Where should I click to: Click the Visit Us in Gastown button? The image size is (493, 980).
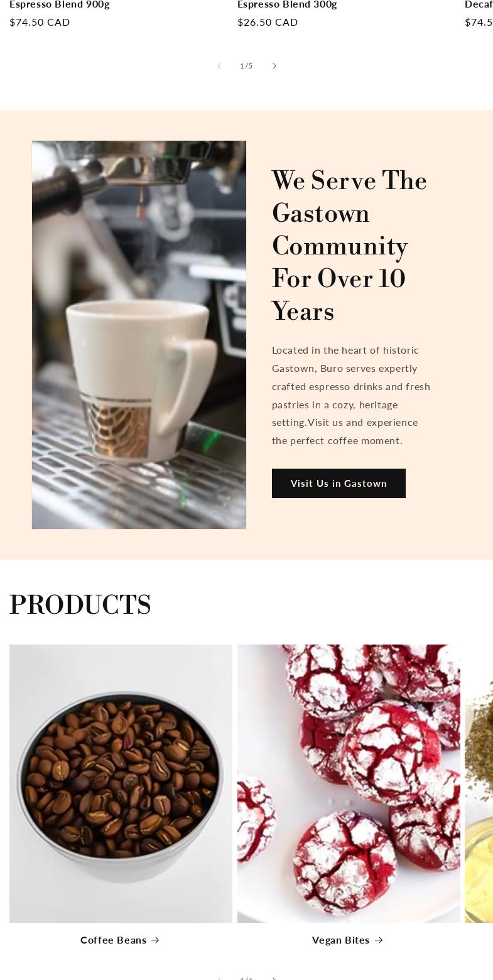coord(339,483)
